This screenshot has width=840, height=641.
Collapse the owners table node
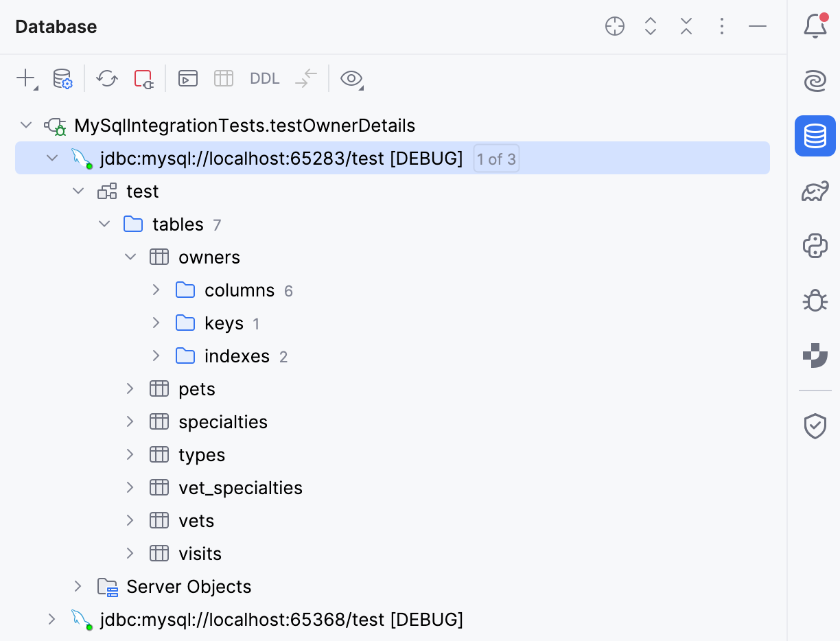tap(130, 256)
